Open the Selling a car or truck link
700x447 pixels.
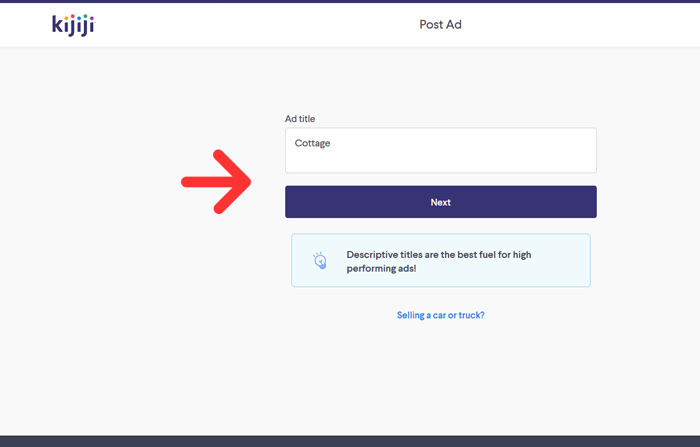click(x=441, y=315)
